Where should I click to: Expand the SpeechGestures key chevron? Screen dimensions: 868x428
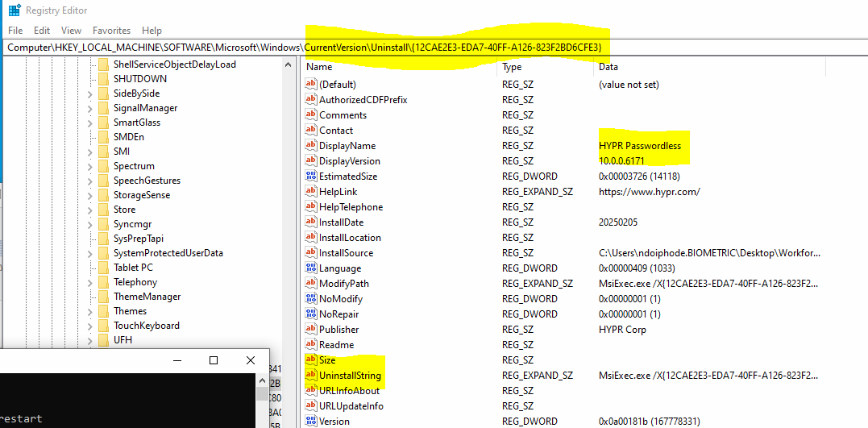point(89,181)
